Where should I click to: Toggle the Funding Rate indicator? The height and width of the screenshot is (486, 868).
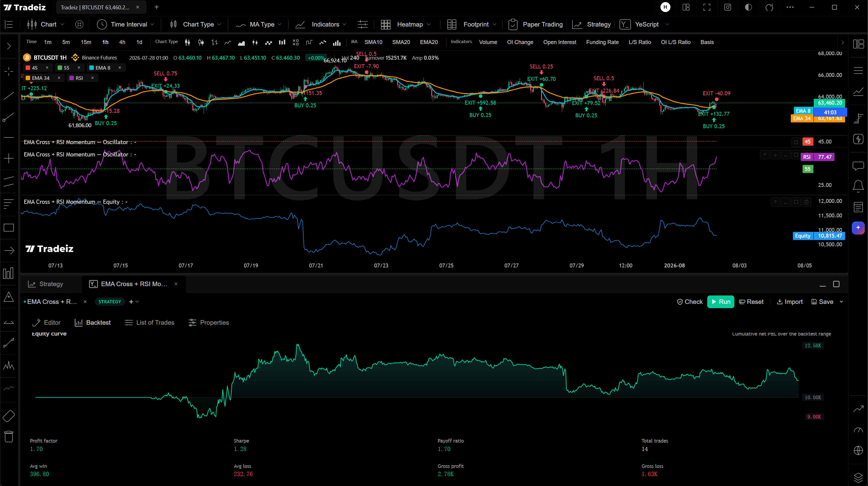[602, 42]
